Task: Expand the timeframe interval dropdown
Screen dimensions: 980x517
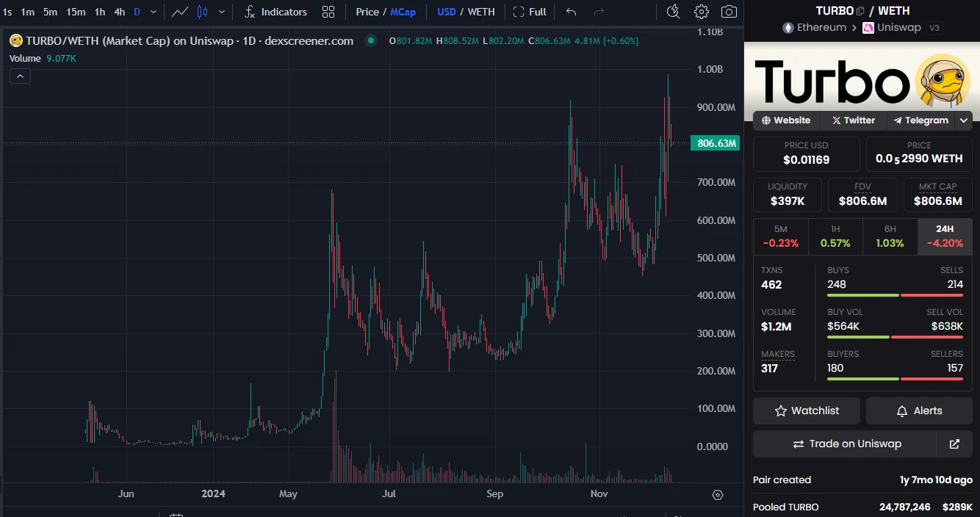Action: (153, 12)
